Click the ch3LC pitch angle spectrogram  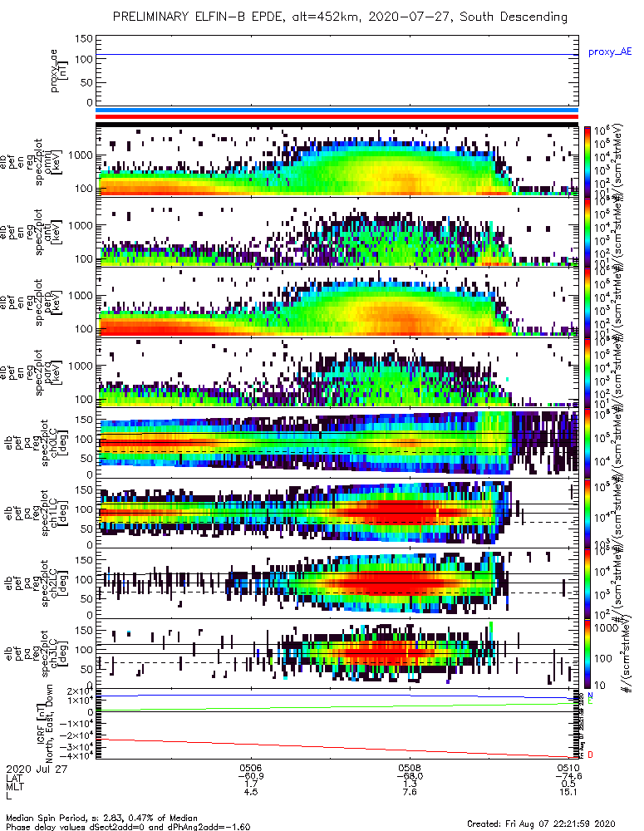[x=337, y=653]
